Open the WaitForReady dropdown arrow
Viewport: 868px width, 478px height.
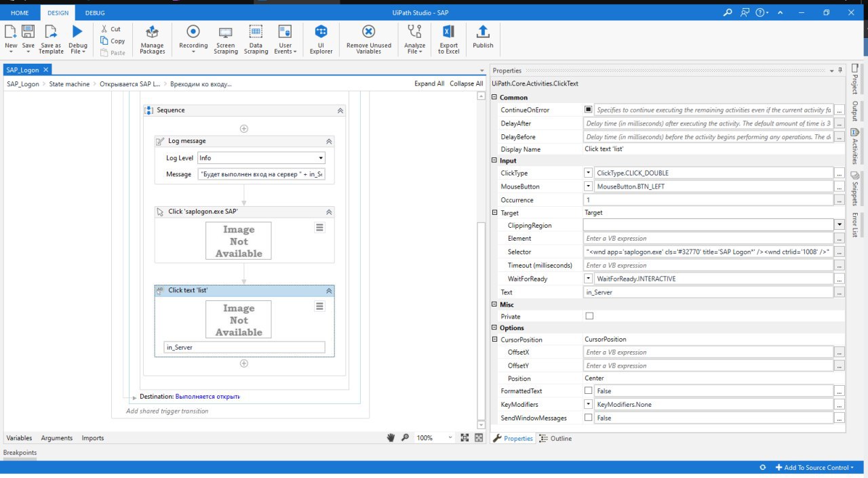coord(588,279)
